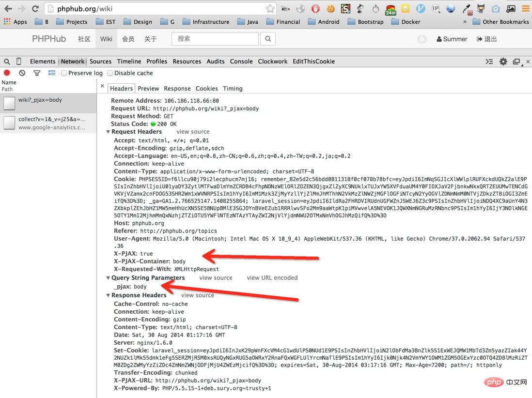
Task: Open the Cookies tab of the request
Action: coord(206,89)
